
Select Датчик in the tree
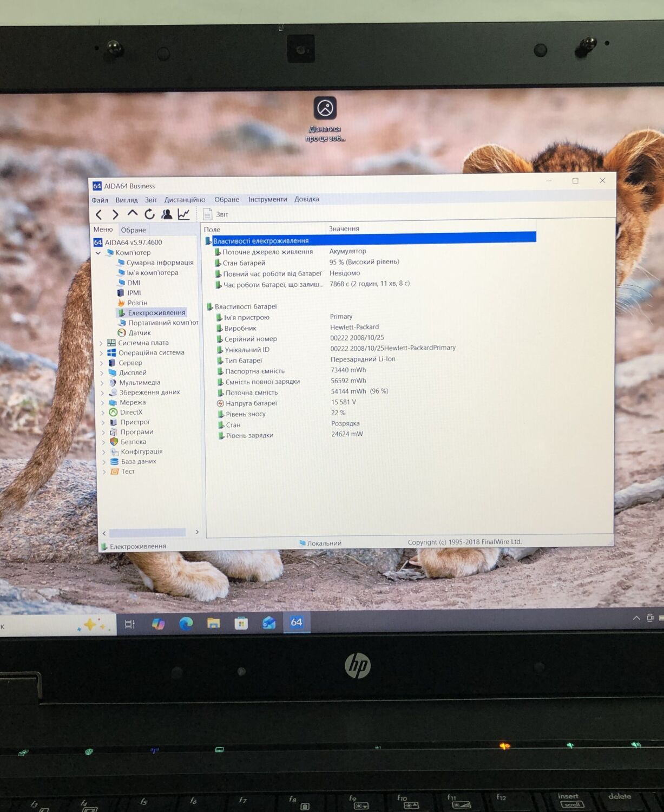pos(139,333)
